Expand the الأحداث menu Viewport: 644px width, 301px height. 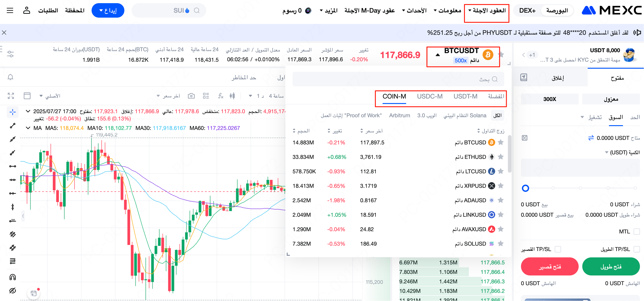coord(414,10)
